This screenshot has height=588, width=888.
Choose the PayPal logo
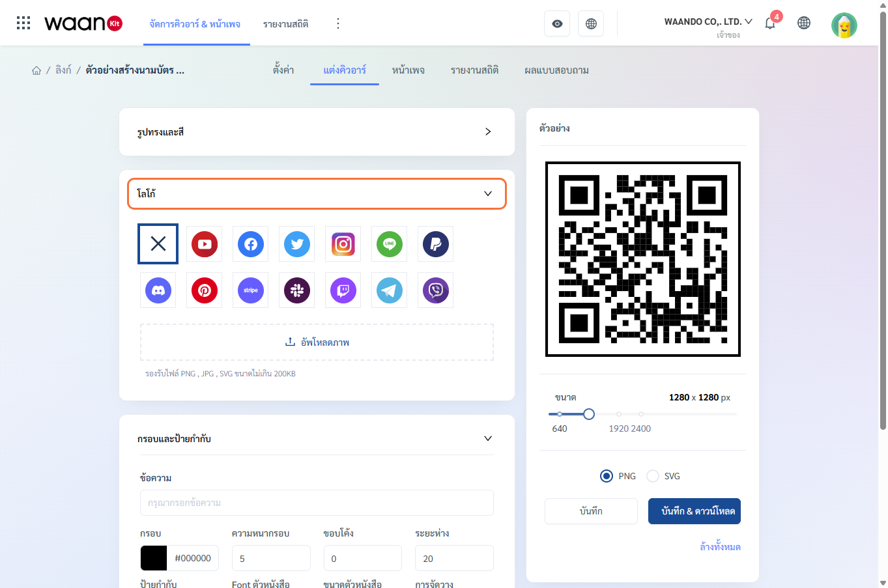436,244
